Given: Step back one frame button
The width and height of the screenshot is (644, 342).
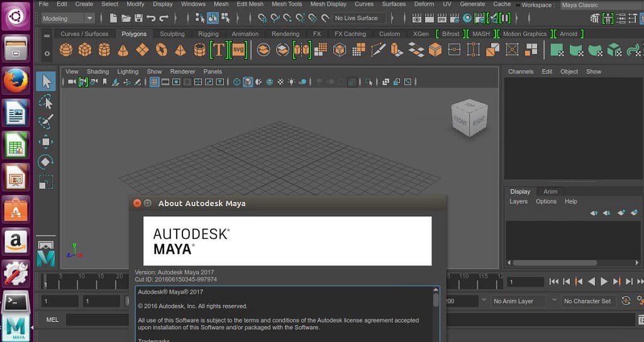Looking at the screenshot, I should 567,282.
